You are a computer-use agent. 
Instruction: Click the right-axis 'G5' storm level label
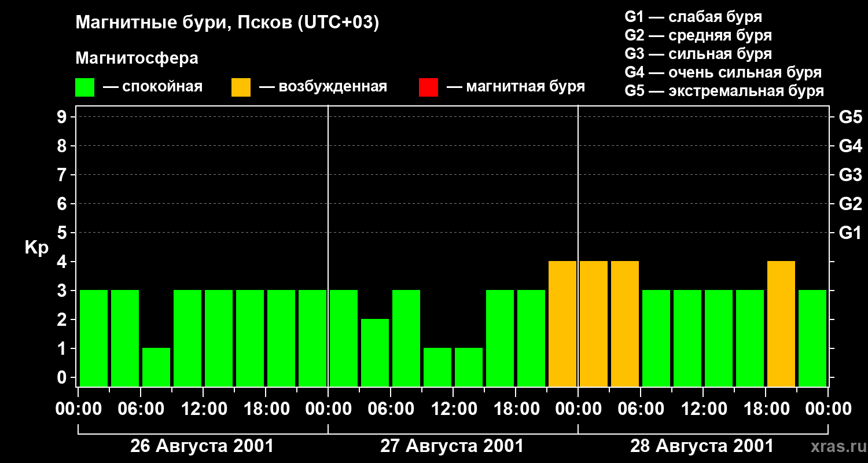850,117
